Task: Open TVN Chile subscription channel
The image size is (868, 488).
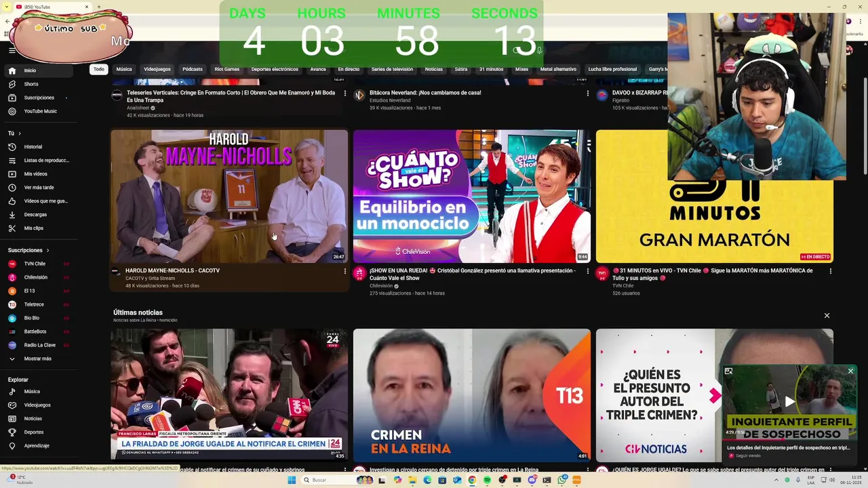Action: (39, 264)
